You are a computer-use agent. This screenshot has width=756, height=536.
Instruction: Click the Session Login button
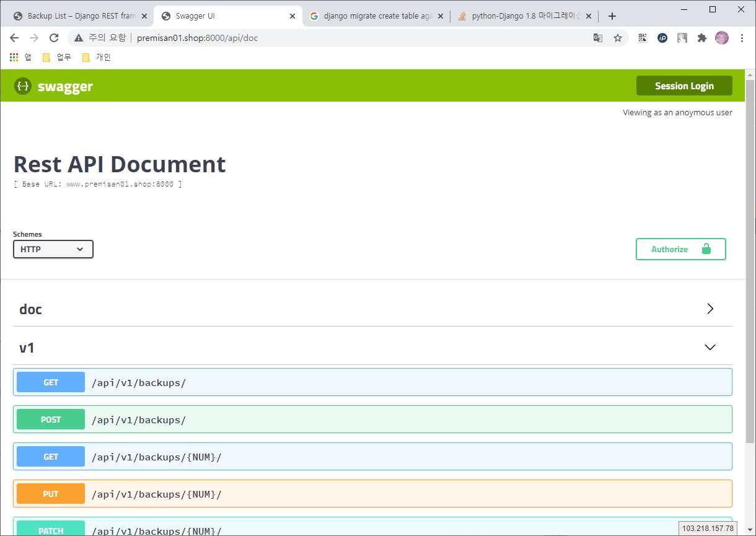684,86
